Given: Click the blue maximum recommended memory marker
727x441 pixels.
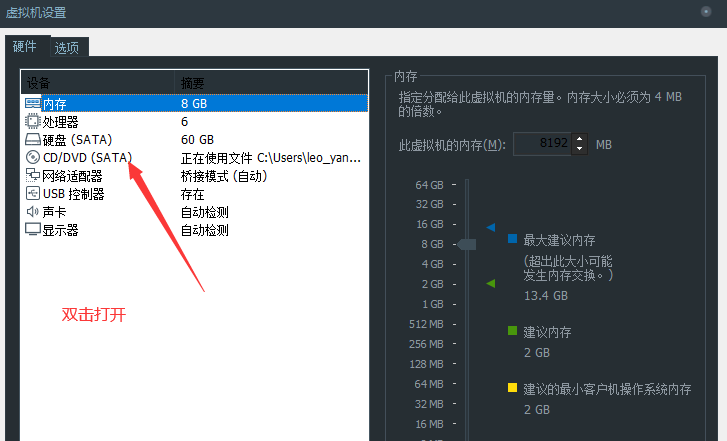Looking at the screenshot, I should point(491,228).
